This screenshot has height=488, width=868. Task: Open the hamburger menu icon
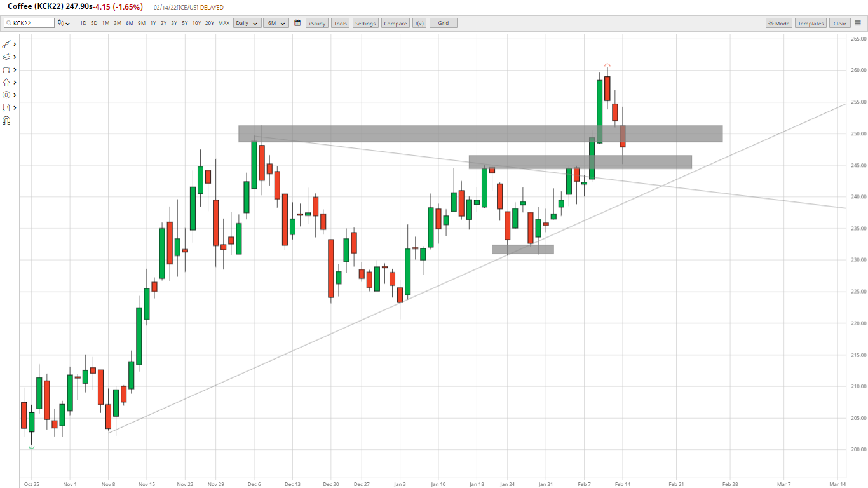pyautogui.click(x=857, y=23)
